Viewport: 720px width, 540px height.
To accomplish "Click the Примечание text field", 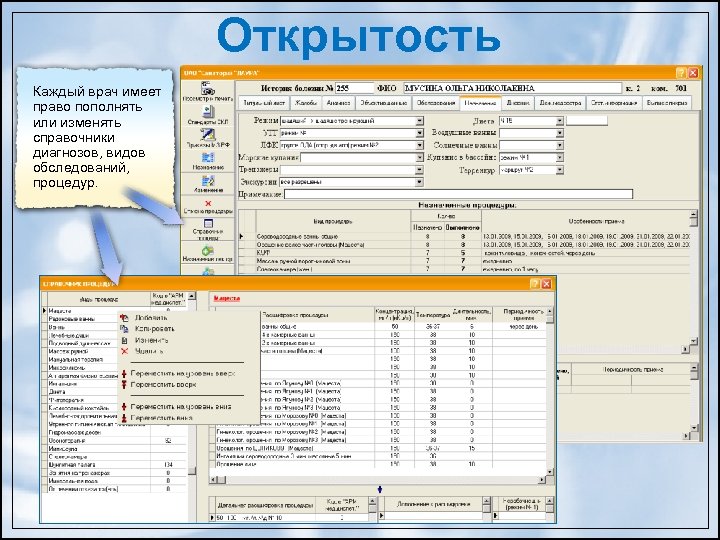I will (458, 194).
